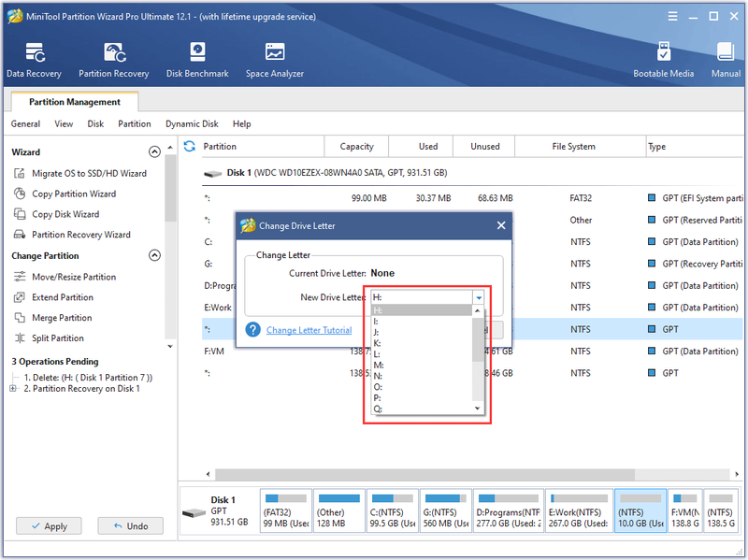The height and width of the screenshot is (560, 748).
Task: Select the G:(NTFS) 560 MB block in the disk map
Action: coord(446,510)
